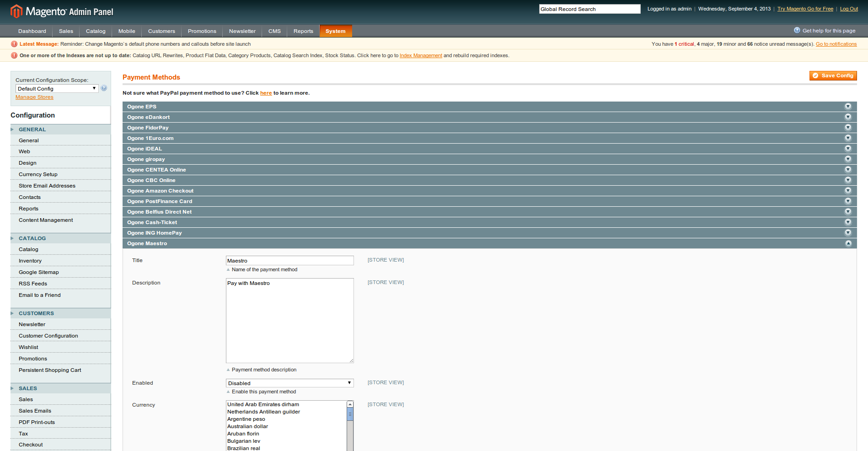
Task: Open the CMS menu
Action: click(x=274, y=31)
